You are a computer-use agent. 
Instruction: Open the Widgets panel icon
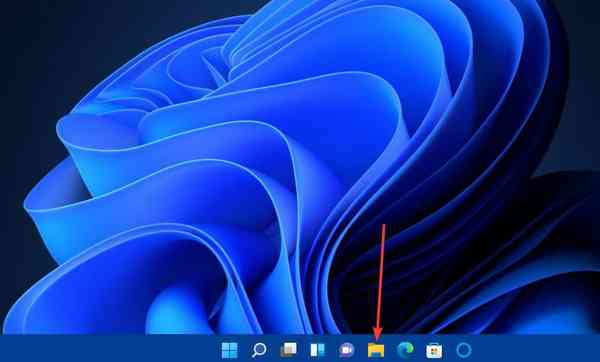tap(318, 350)
